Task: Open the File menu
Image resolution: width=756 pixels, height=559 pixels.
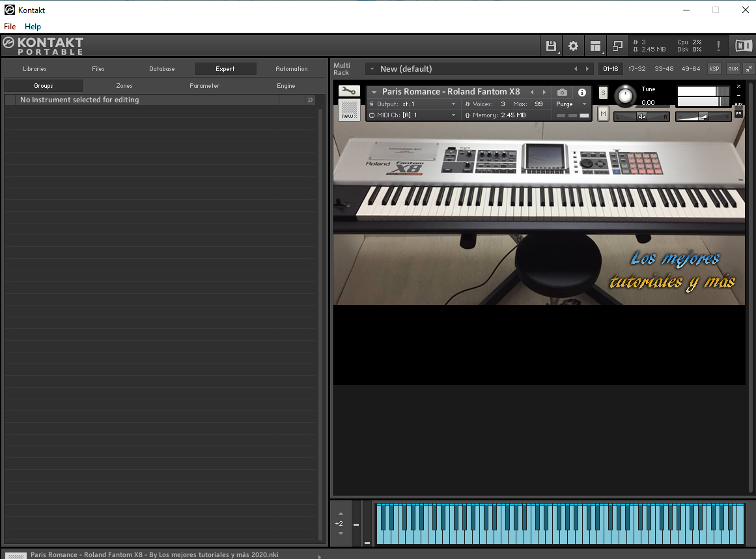Action: [10, 27]
